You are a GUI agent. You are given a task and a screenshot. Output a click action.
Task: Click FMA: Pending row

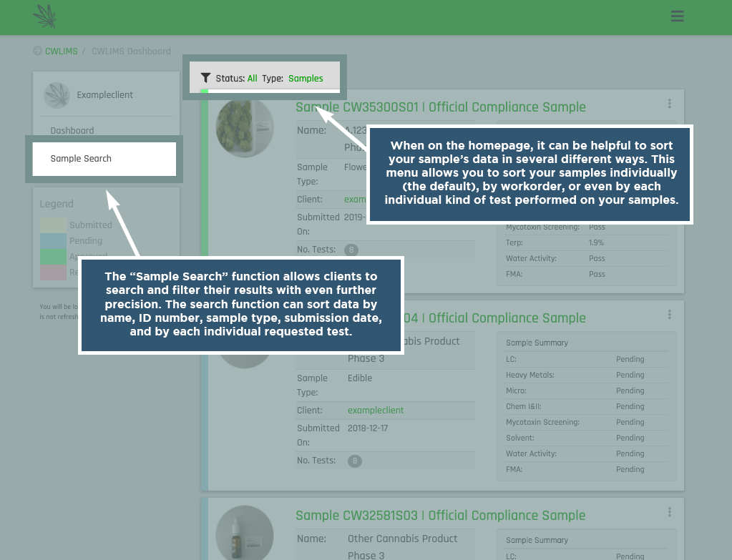click(x=587, y=469)
